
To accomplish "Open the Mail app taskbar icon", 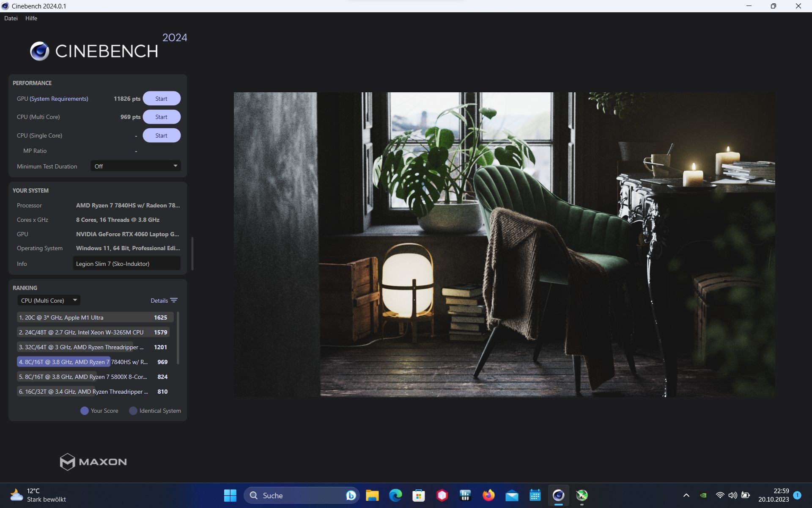I will click(x=512, y=495).
